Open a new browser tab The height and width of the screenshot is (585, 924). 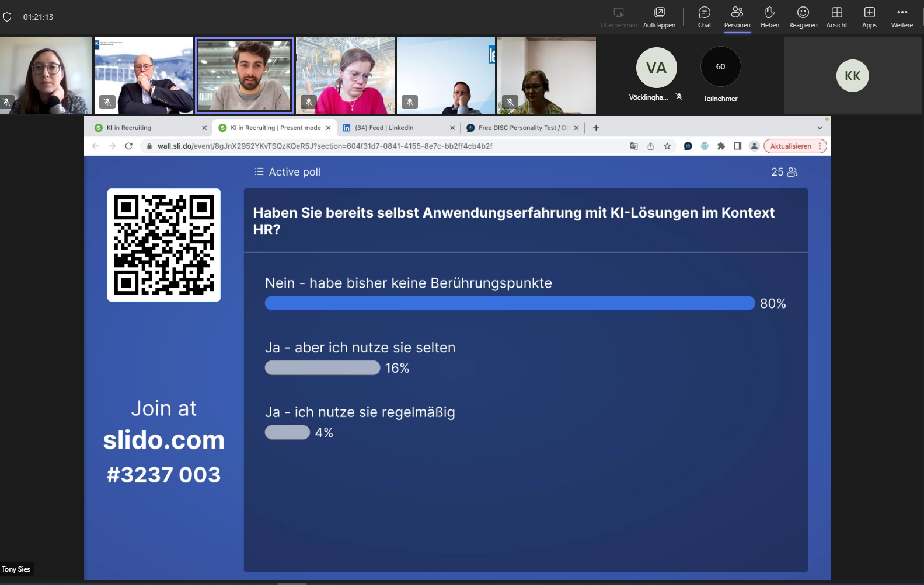click(x=596, y=128)
